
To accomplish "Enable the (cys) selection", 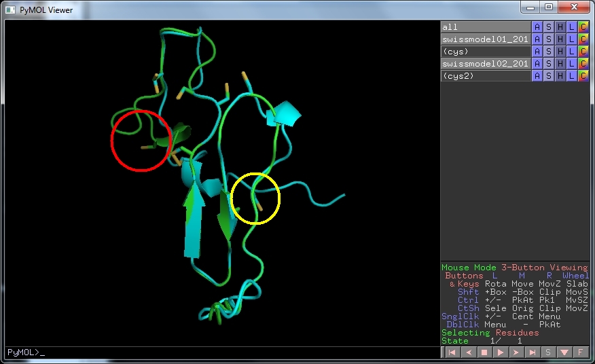I will pyautogui.click(x=485, y=52).
